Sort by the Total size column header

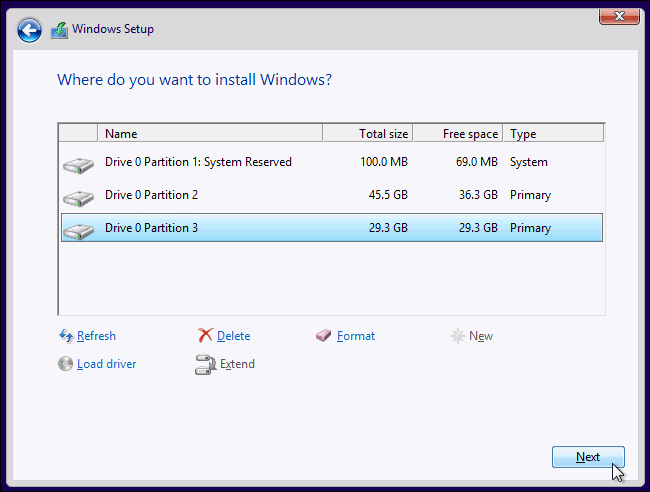(368, 133)
